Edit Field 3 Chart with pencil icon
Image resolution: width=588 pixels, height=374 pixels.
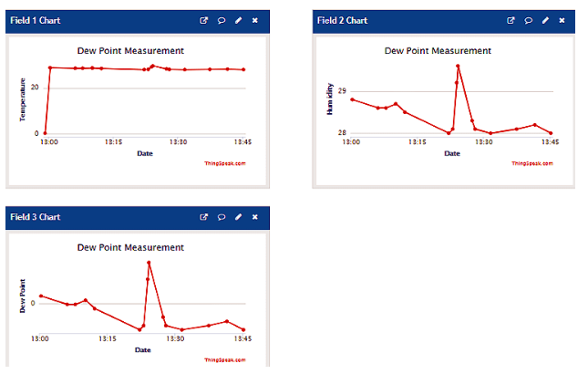(238, 217)
